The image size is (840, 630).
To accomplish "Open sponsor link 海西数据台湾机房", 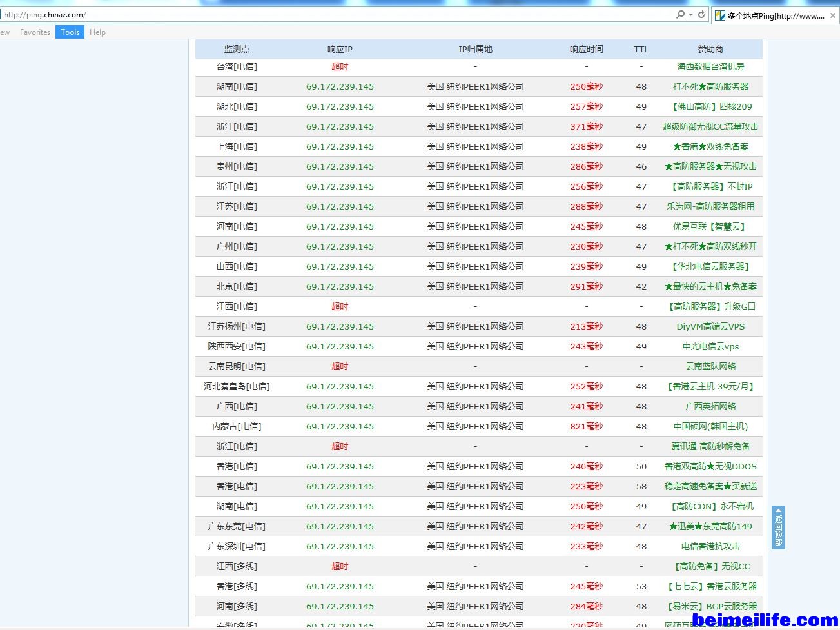I will point(710,66).
